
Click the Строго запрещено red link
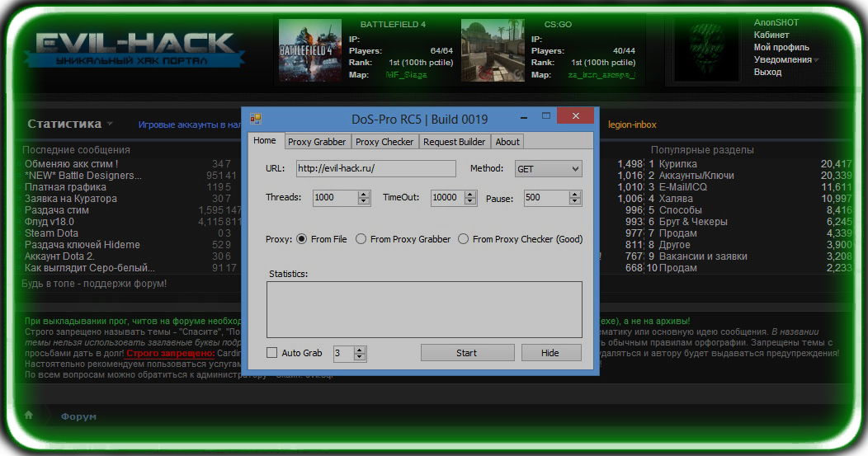point(171,353)
